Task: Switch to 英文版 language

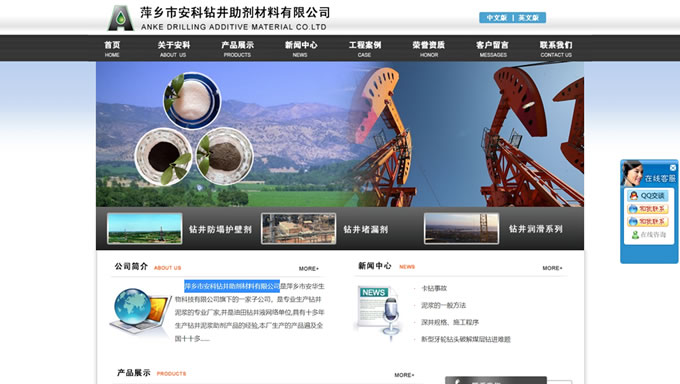Action: (529, 18)
